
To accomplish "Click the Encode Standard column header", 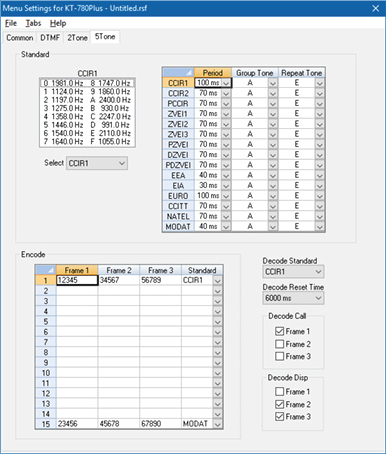I will point(202,270).
